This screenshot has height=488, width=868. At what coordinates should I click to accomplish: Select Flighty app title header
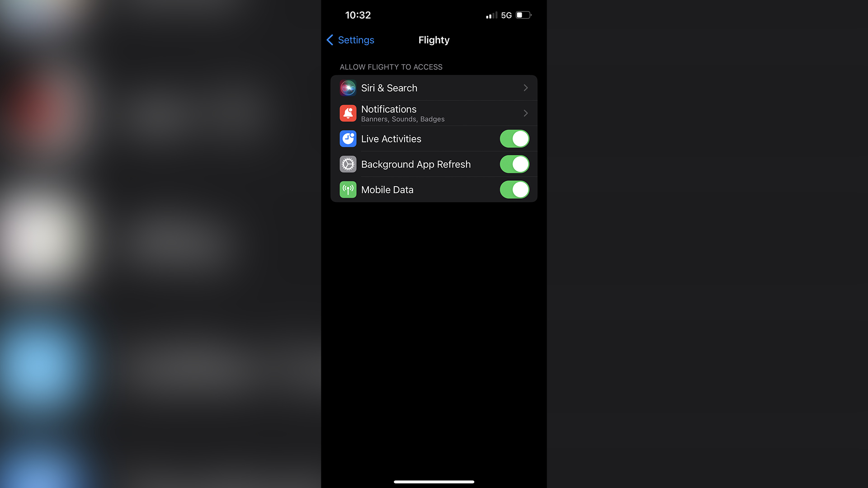(434, 40)
